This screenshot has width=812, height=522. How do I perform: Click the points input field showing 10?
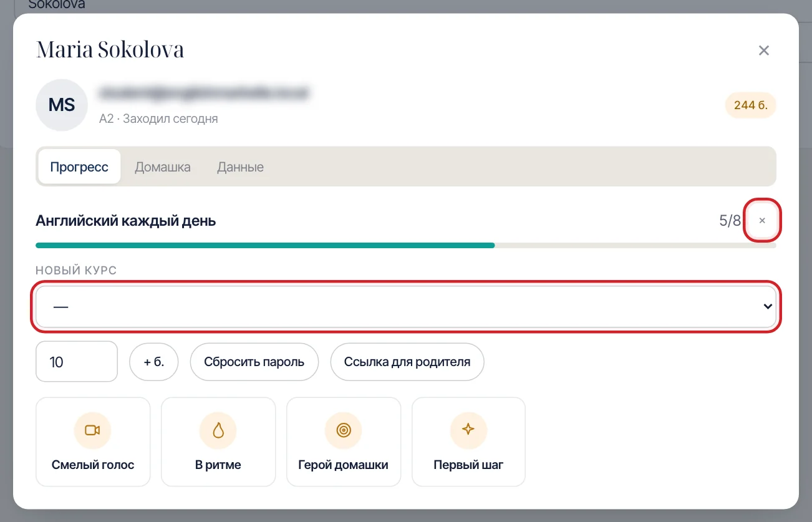[x=77, y=362]
